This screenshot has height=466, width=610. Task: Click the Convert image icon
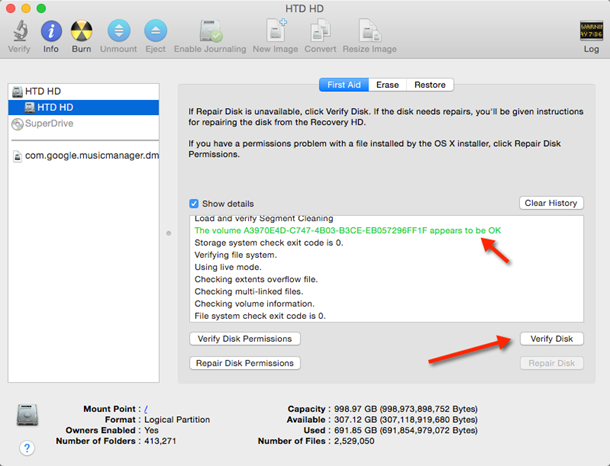point(321,32)
